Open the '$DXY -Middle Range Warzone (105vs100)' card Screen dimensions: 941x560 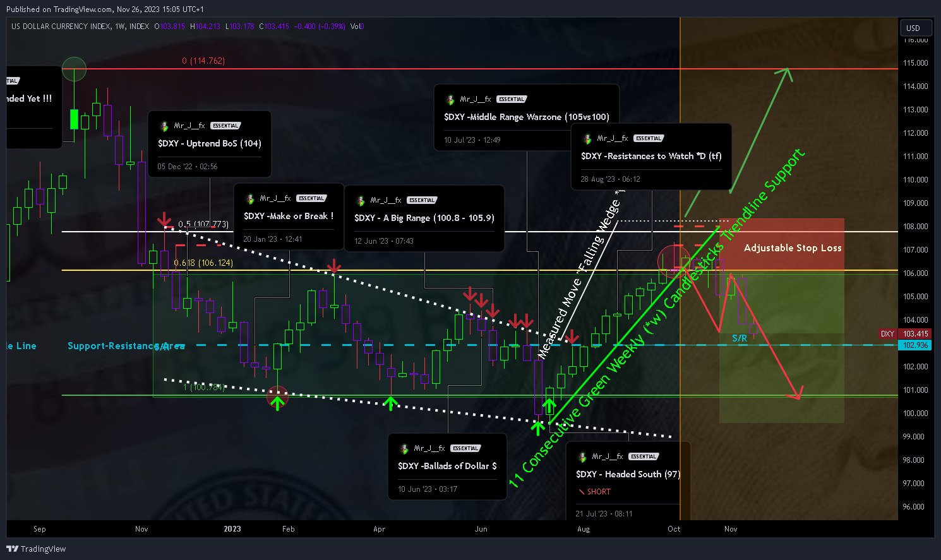pyautogui.click(x=527, y=117)
